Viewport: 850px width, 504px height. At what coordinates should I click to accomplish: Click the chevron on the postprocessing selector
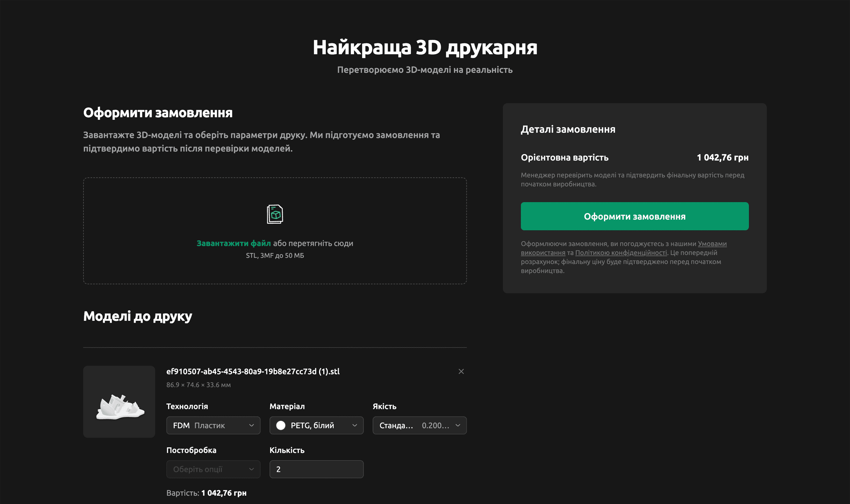click(x=251, y=469)
